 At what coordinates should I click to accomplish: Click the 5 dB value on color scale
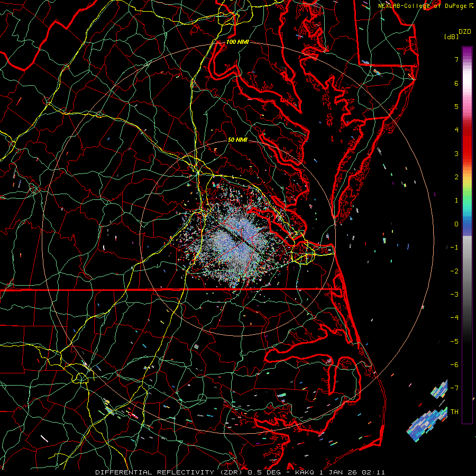click(456, 106)
